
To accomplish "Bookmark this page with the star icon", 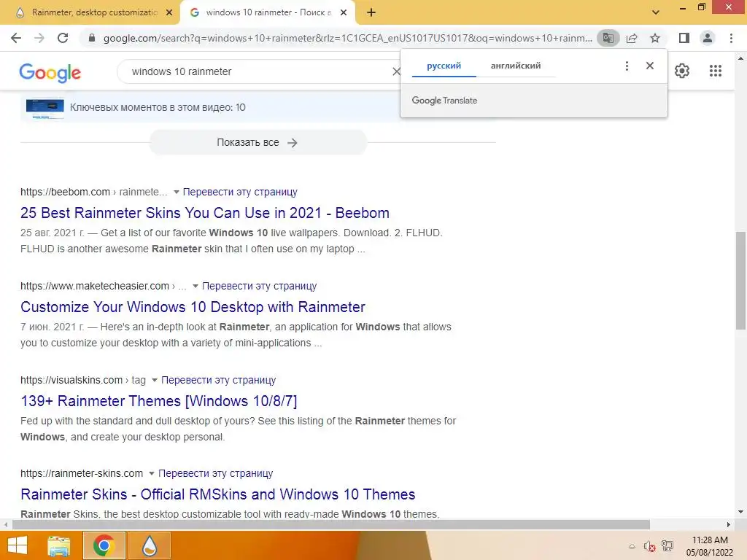I will pyautogui.click(x=655, y=38).
